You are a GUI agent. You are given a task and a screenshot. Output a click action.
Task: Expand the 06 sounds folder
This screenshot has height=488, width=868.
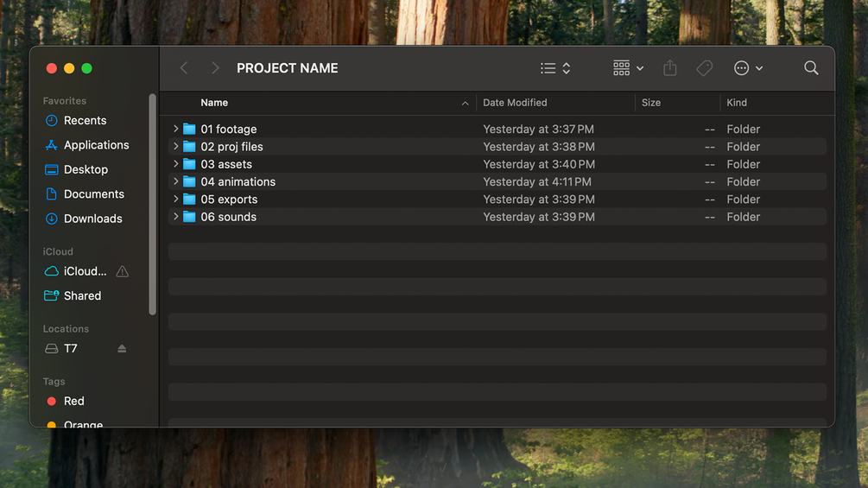tap(176, 217)
